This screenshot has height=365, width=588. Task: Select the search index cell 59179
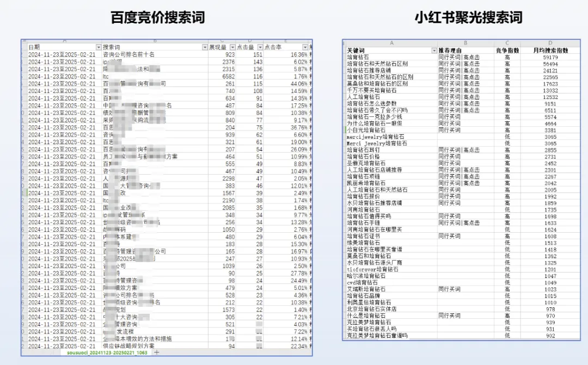550,57
